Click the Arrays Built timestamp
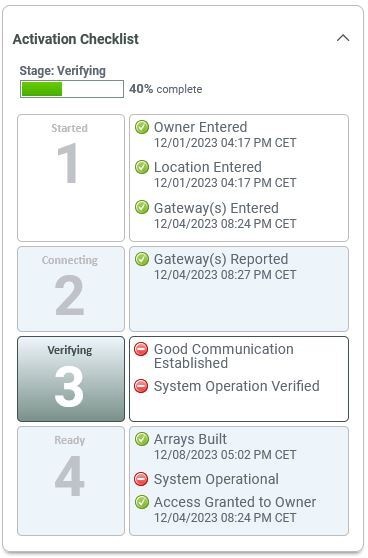 (225, 455)
